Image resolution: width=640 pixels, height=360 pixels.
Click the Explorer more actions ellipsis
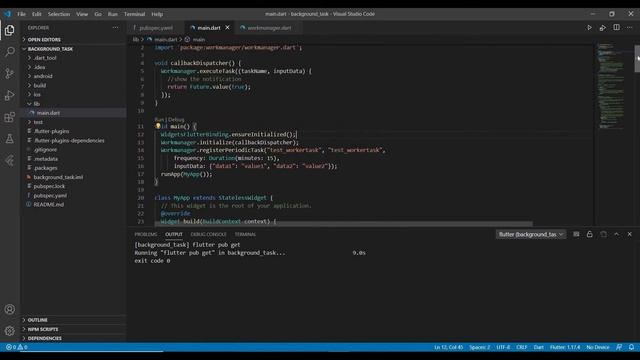pyautogui.click(x=116, y=27)
